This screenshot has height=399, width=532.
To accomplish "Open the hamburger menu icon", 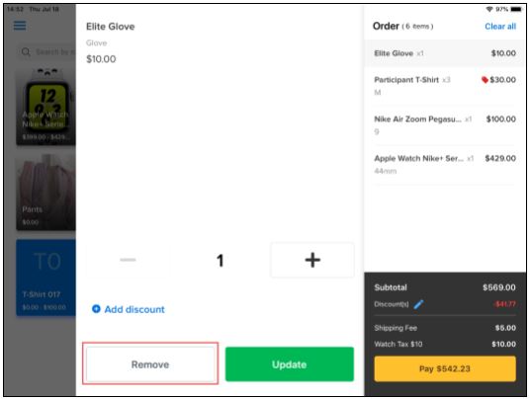I will click(x=20, y=26).
